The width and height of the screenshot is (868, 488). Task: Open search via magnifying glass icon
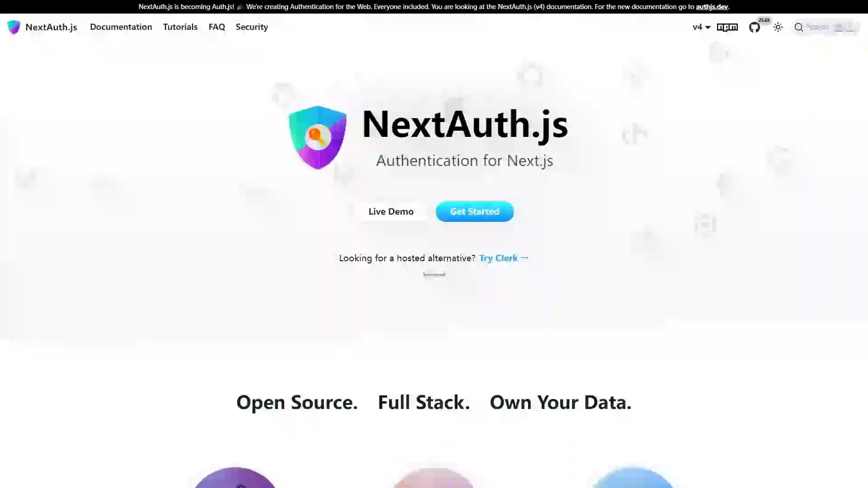pyautogui.click(x=798, y=27)
